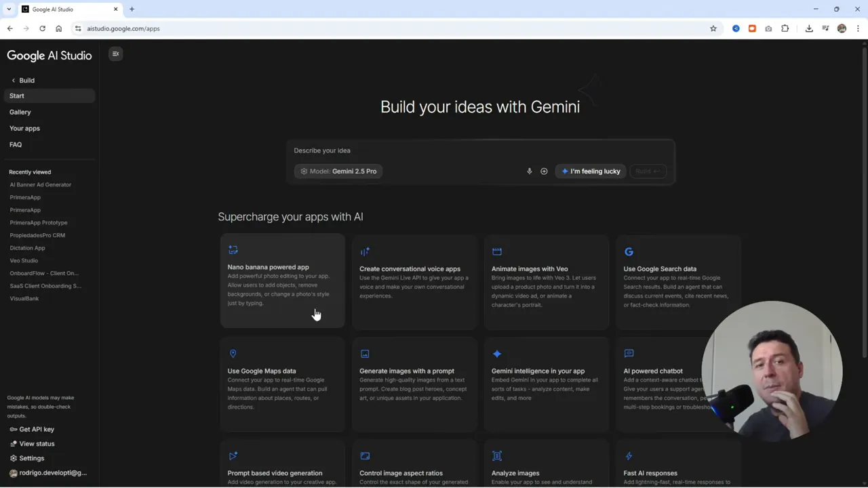
Task: Click the Get API key link
Action: [32, 429]
